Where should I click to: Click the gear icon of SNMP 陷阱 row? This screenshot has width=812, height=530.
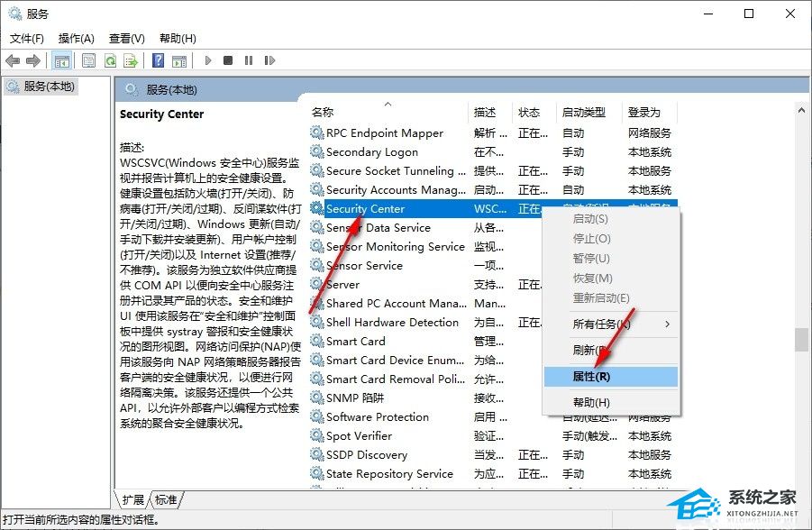pyautogui.click(x=317, y=397)
